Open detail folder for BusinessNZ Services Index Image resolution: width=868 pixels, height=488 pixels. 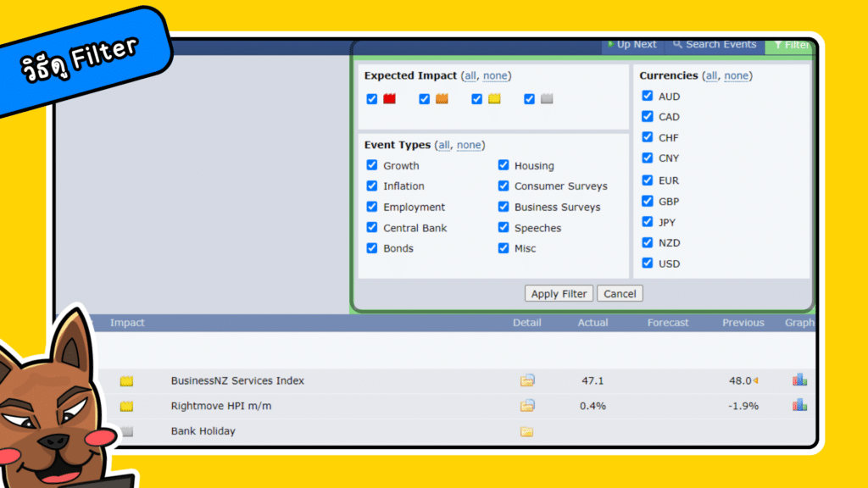pos(527,380)
